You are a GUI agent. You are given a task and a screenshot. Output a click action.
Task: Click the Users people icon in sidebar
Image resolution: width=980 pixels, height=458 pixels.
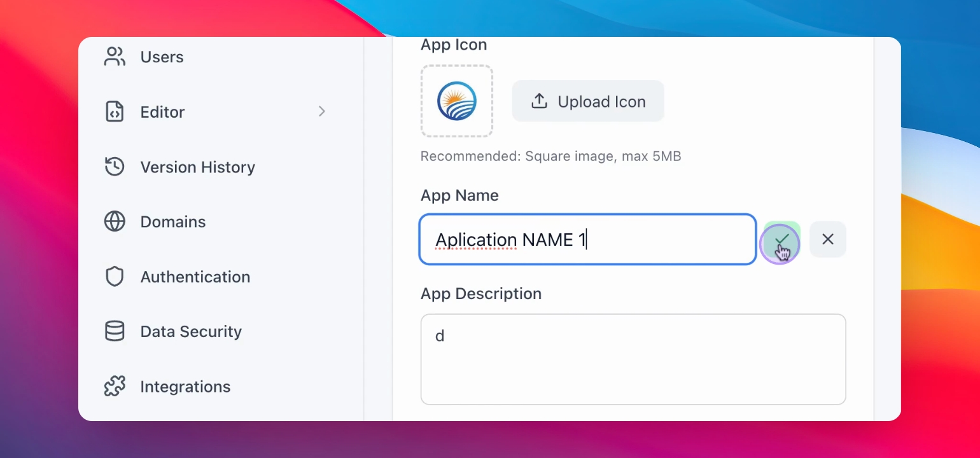tap(115, 57)
